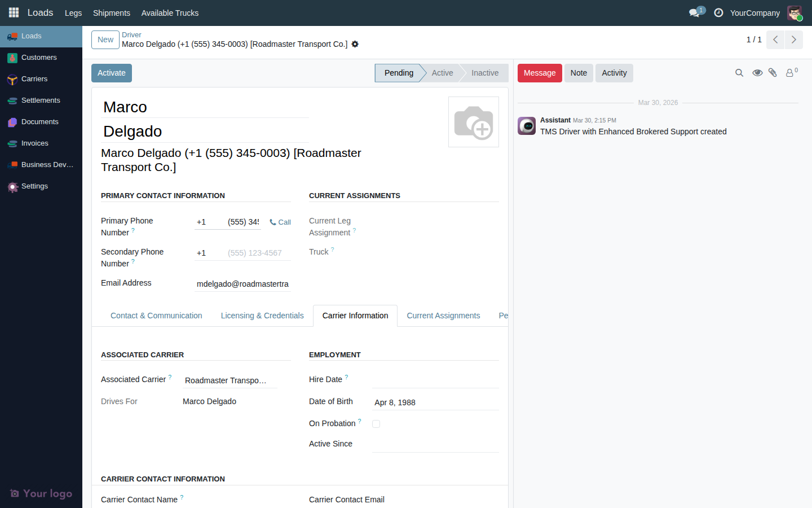The image size is (812, 508).
Task: Click the Invoices sidebar icon
Action: [12, 143]
